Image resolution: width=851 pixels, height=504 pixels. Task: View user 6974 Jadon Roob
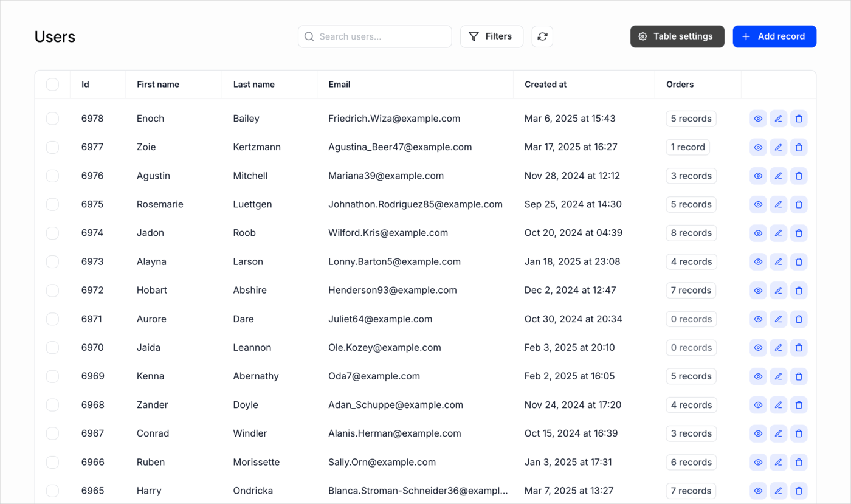pyautogui.click(x=758, y=233)
